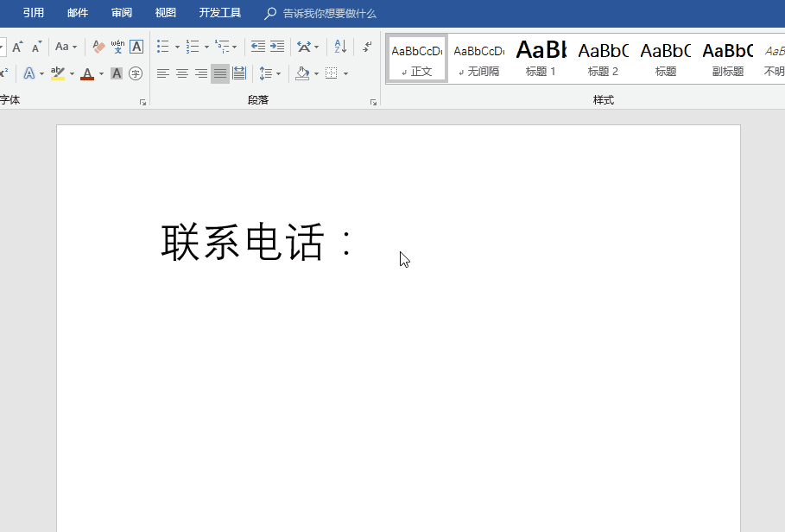
Task: Apply the red font color swatch
Action: 86,74
